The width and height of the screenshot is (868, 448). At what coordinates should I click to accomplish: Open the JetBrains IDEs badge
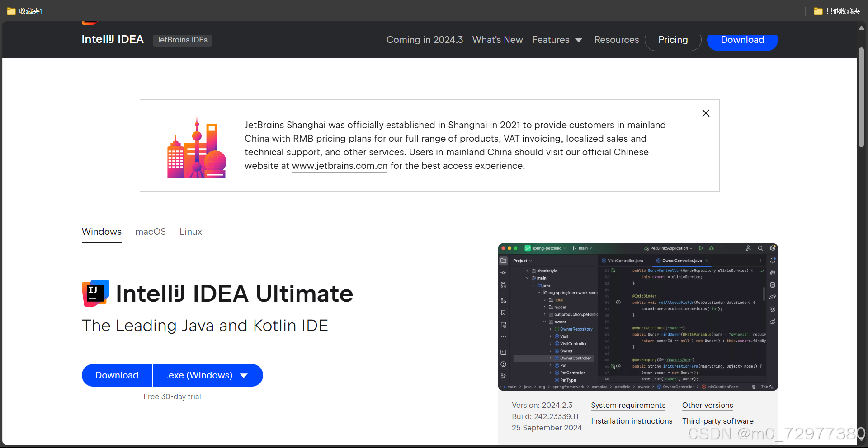(x=182, y=40)
